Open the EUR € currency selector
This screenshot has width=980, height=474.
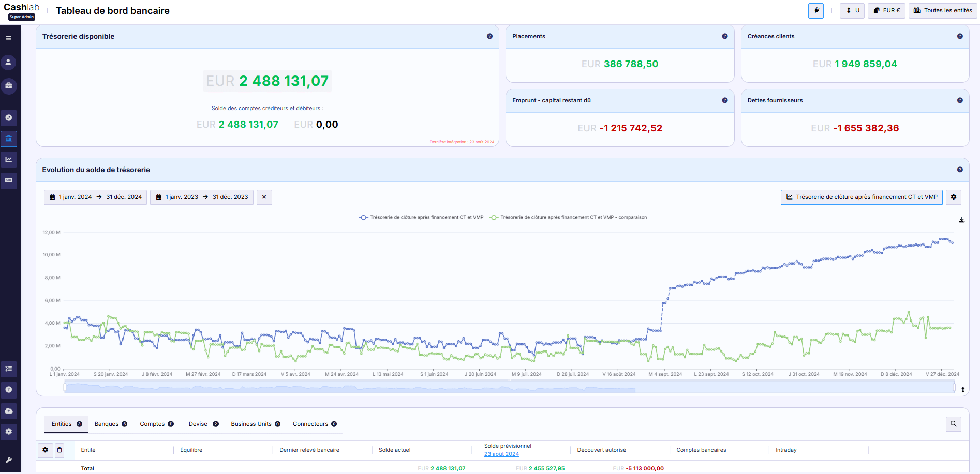tap(886, 10)
